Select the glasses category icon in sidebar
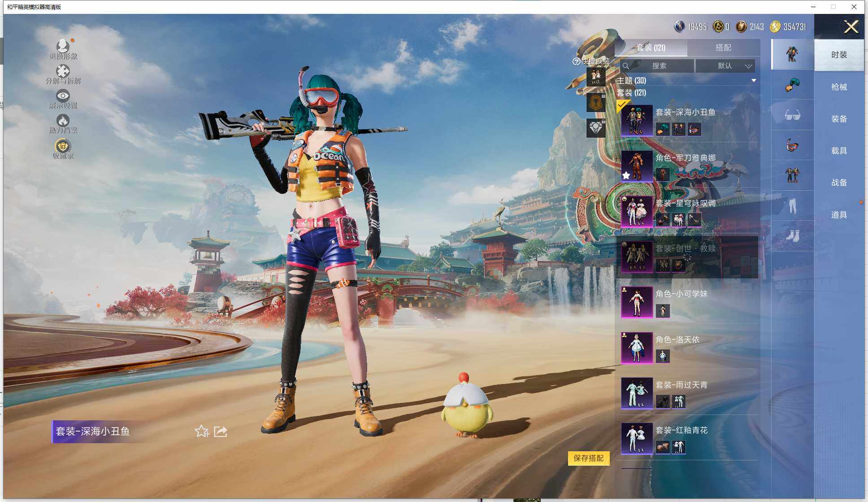The width and height of the screenshot is (868, 502). click(x=792, y=115)
